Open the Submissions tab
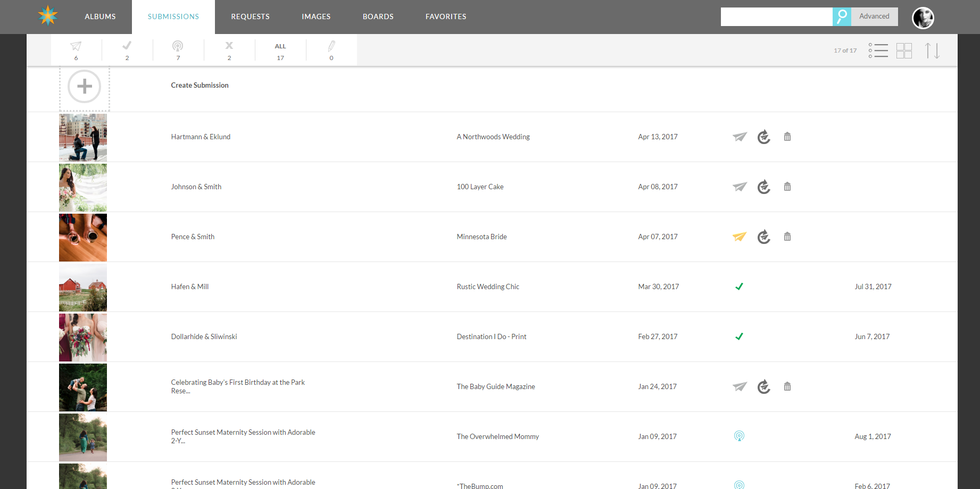 [173, 16]
